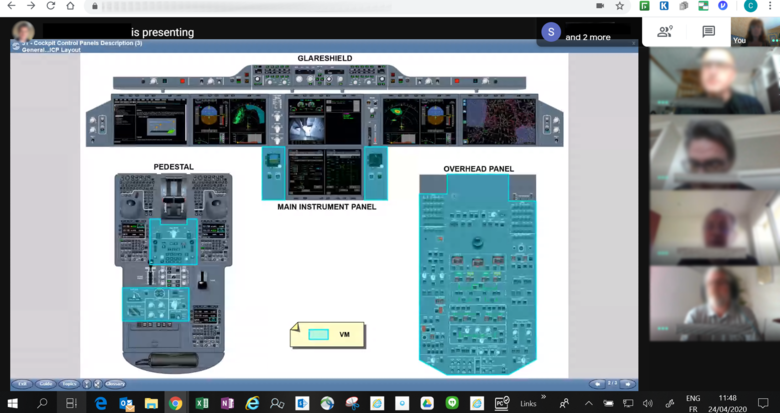Open the Windows notification center
The image size is (780, 413).
point(763,404)
